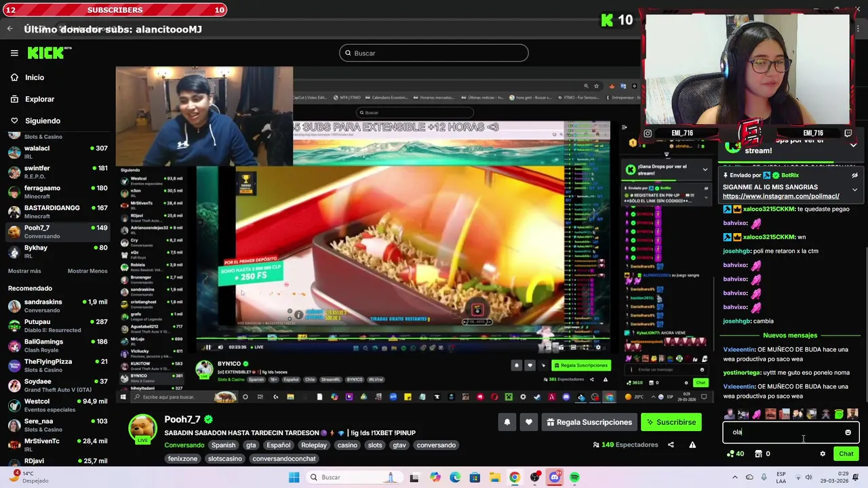Screen dimensions: 868x488
Task: Open the polimacl Instagram link
Action: pyautogui.click(x=781, y=197)
